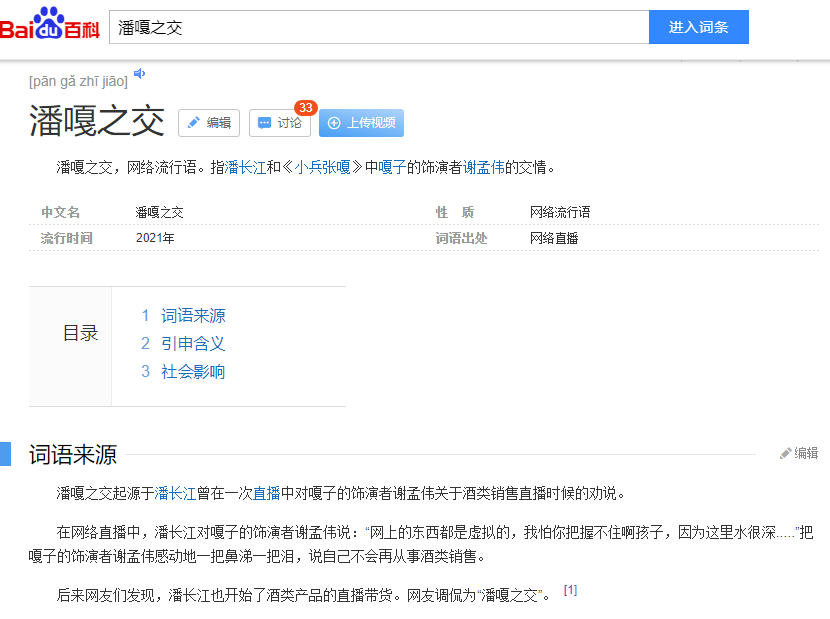Open the 嘎子 link in the summary
The width and height of the screenshot is (830, 619).
[392, 167]
